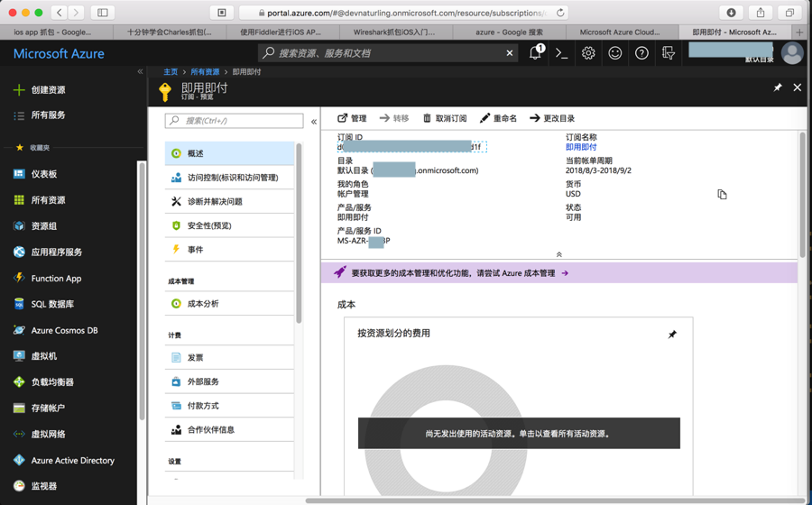
Task: Open Azure 成本管理 purple banner
Action: 559,272
